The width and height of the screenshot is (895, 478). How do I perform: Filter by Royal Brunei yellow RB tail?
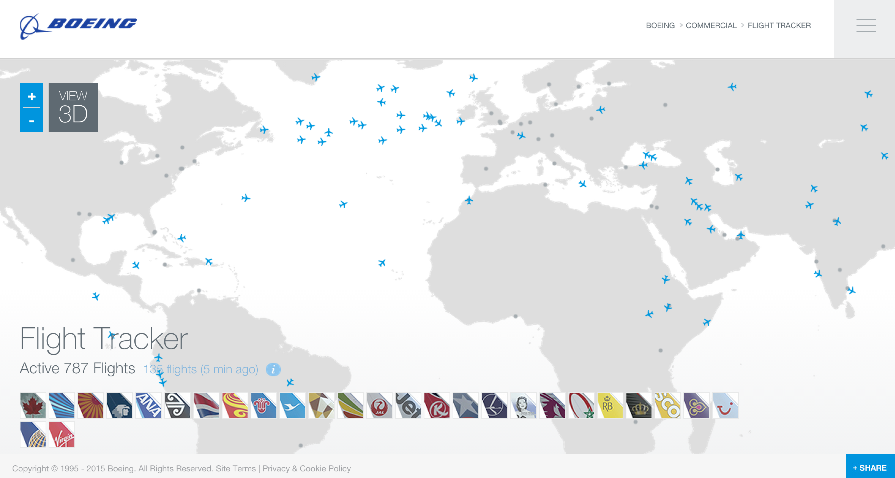point(610,405)
